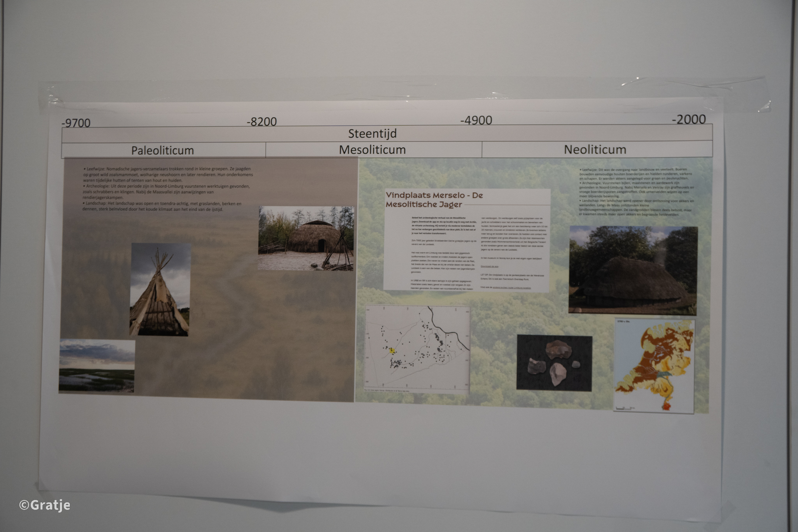Click the Download de app link
Screen dimensions: 798x532
tap(489, 267)
